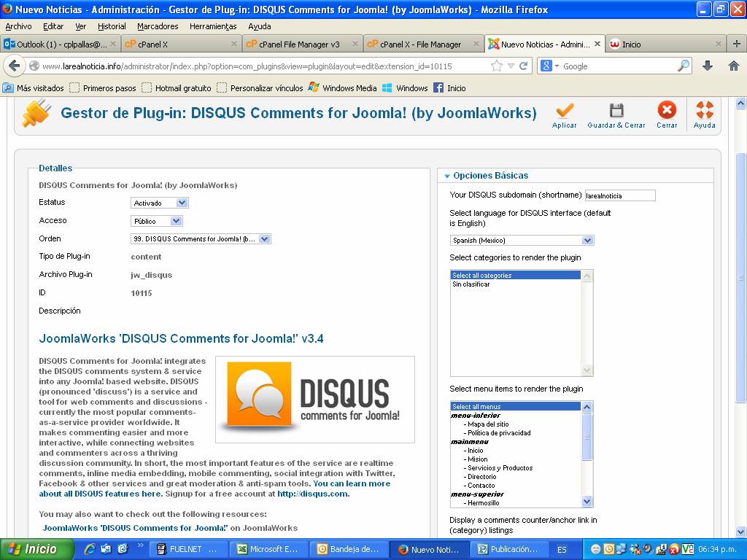Screen dimensions: 747x560
Task: Expand quick launch overflow chevron
Action: pyautogui.click(x=141, y=545)
